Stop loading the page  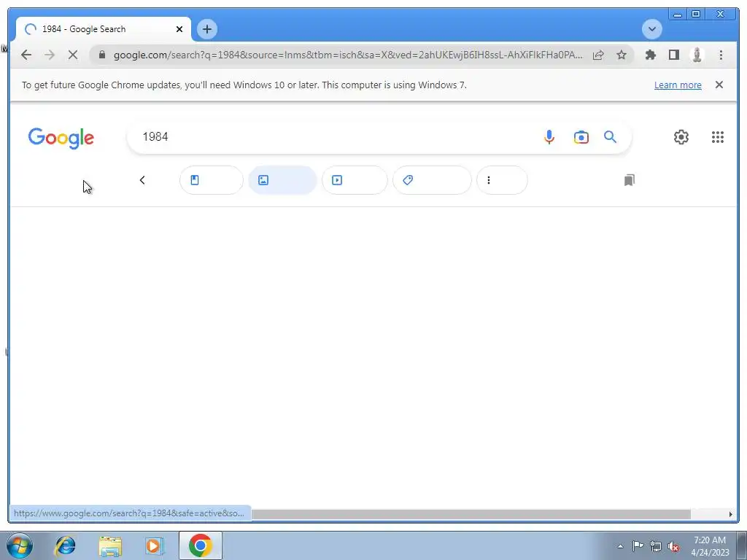tap(72, 55)
